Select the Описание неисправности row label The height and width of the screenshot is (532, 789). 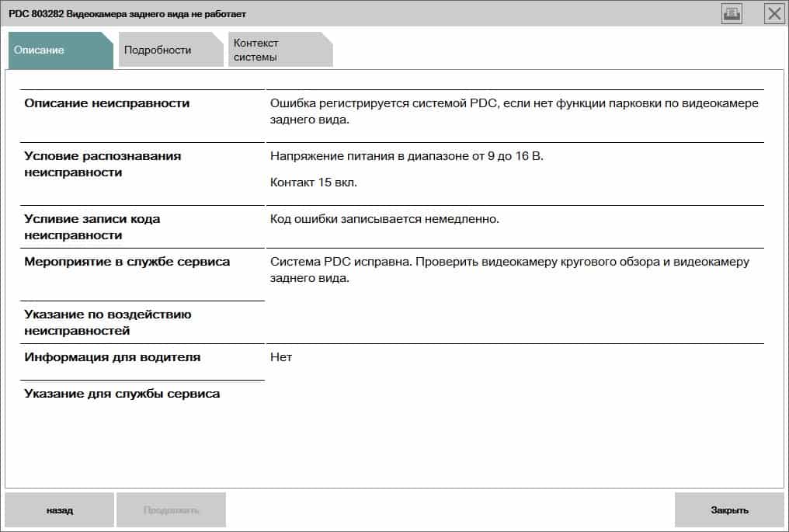click(107, 103)
